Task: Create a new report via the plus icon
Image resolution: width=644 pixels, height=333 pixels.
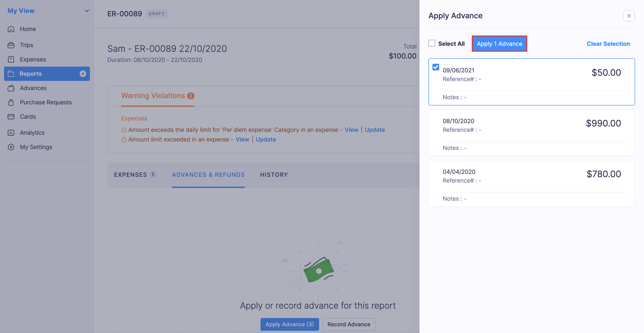Action: (x=83, y=74)
